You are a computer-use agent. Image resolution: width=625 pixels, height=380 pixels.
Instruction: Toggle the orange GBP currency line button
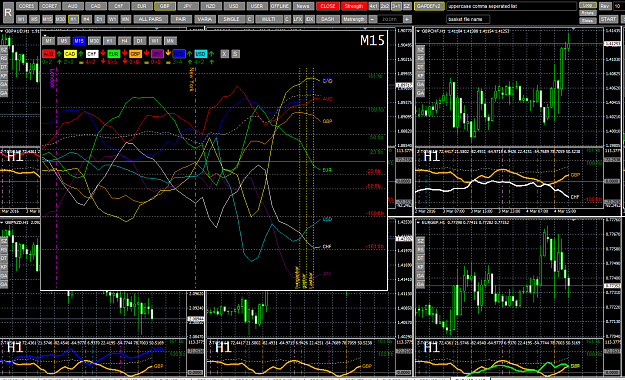pos(135,54)
